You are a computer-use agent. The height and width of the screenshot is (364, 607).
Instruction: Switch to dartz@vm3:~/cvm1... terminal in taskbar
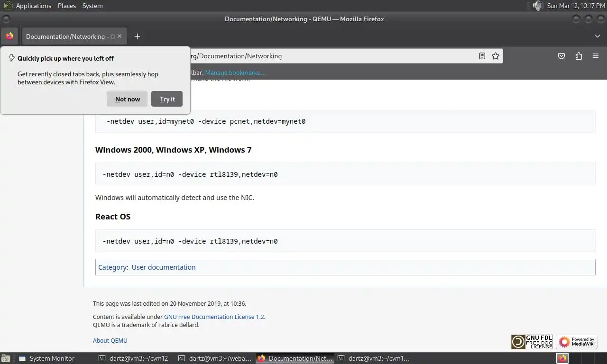pos(374,358)
